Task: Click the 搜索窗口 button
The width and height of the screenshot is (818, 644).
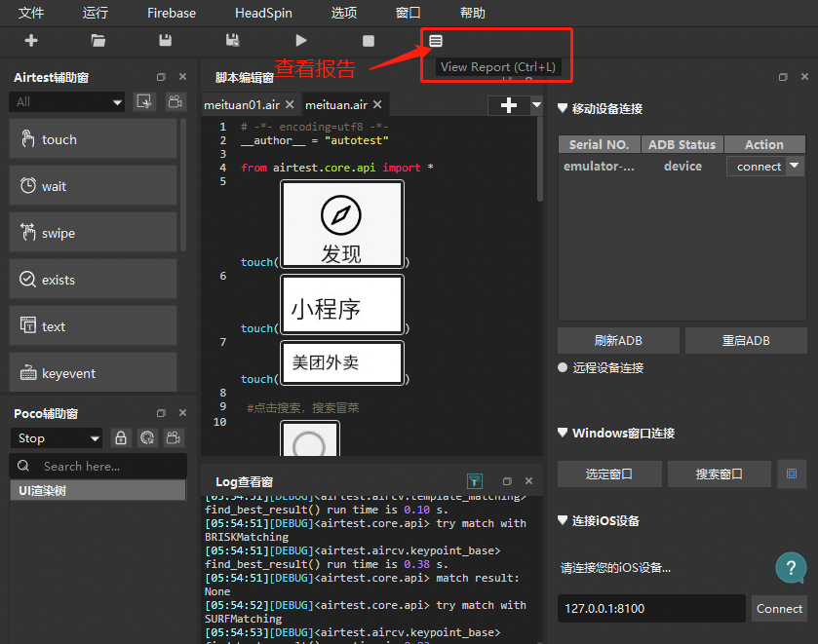Action: [719, 474]
